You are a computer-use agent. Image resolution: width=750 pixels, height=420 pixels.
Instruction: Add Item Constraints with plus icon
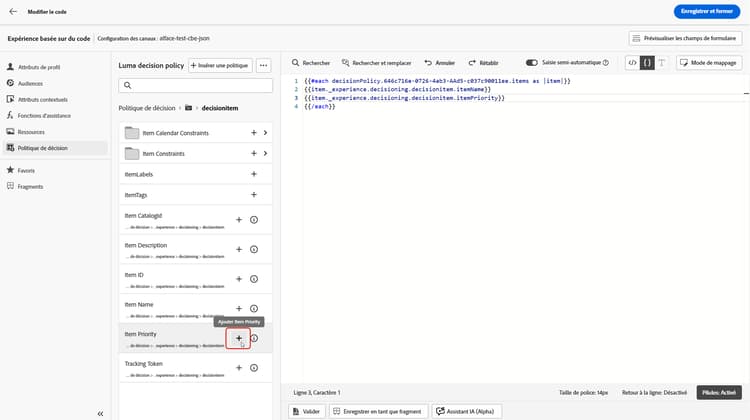click(x=254, y=153)
